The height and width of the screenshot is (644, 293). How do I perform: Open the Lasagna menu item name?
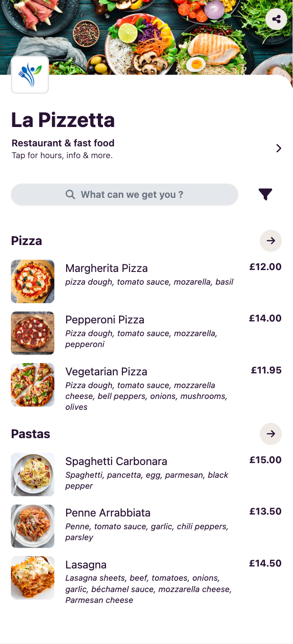[86, 565]
